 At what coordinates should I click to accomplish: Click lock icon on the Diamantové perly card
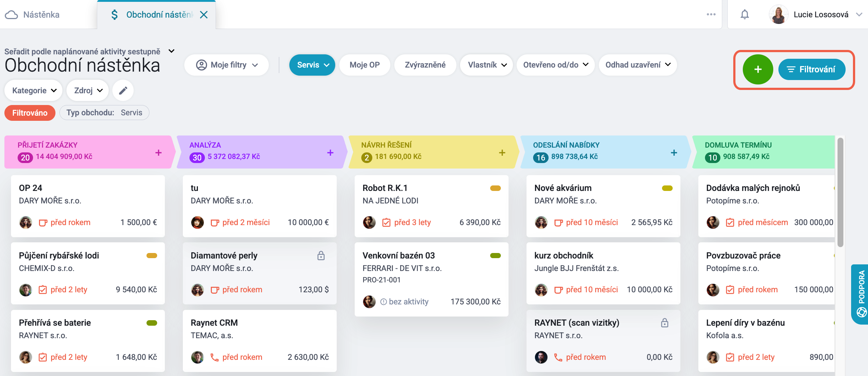321,256
